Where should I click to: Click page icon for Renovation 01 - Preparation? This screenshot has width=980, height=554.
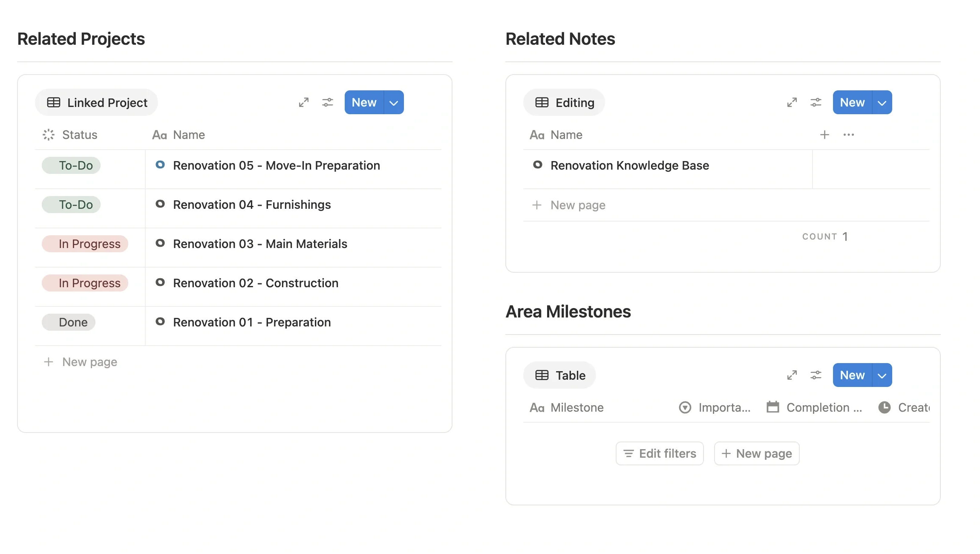160,321
